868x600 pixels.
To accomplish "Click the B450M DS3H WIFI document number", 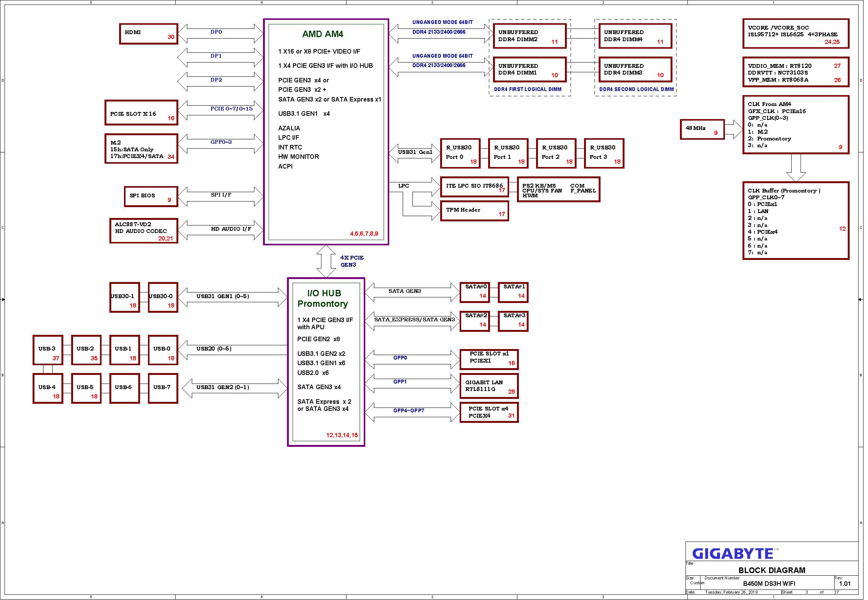I will (770, 584).
